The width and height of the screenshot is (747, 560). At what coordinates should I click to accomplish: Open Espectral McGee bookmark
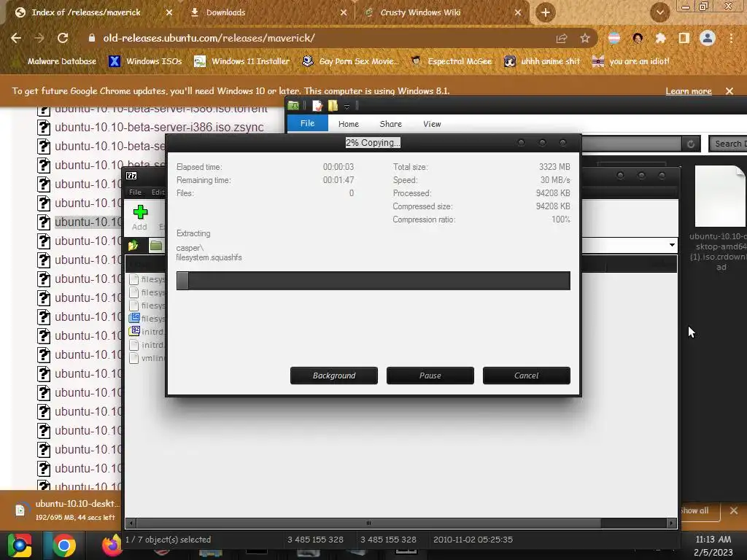tap(452, 61)
